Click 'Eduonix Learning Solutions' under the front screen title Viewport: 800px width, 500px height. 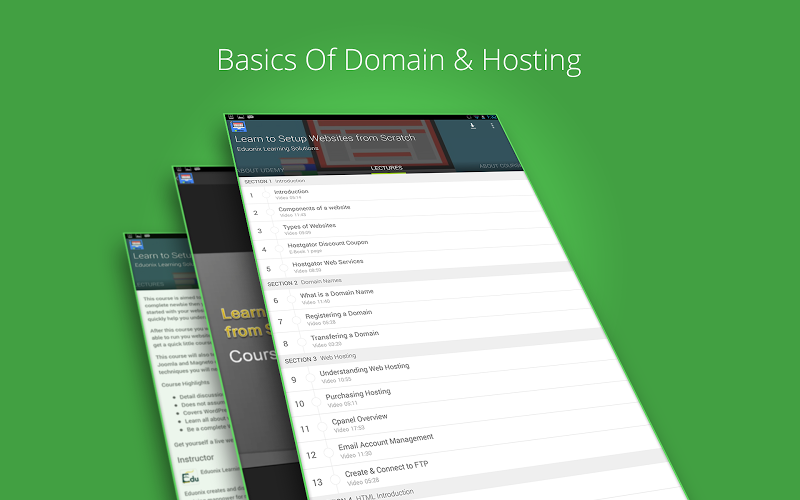[278, 148]
